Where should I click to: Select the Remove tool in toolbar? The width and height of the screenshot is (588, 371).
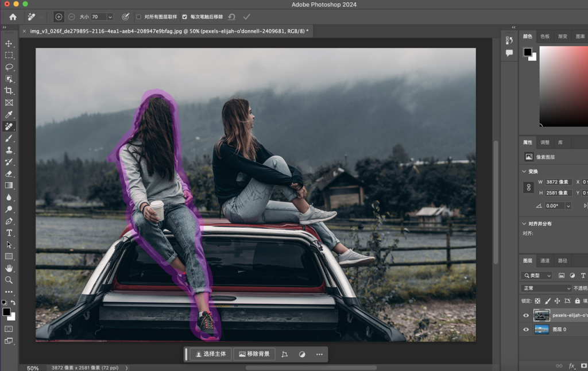click(x=9, y=126)
